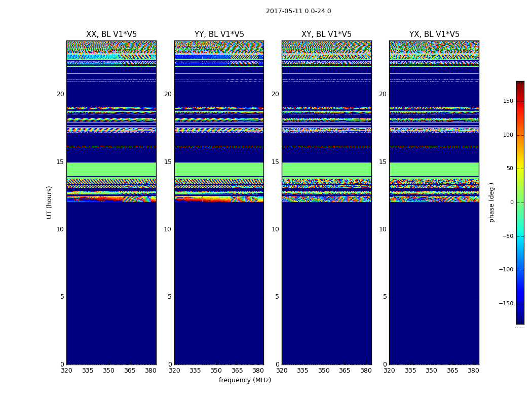Click the 350 MHz tick under YX panel
This screenshot has height=405, width=532.
click(x=431, y=371)
